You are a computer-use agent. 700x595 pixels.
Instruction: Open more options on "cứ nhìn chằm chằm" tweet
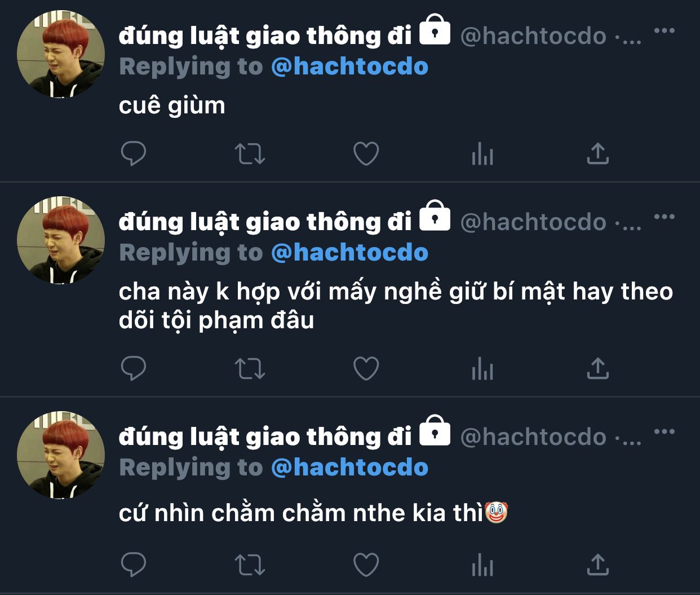click(664, 431)
